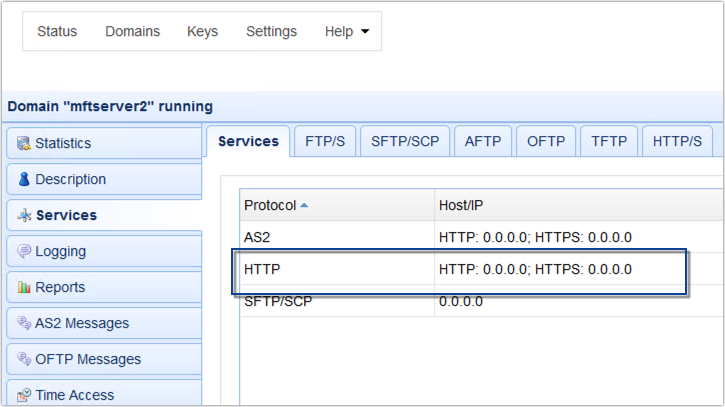The height and width of the screenshot is (407, 725).
Task: Click the Time Access clock icon
Action: 24,395
